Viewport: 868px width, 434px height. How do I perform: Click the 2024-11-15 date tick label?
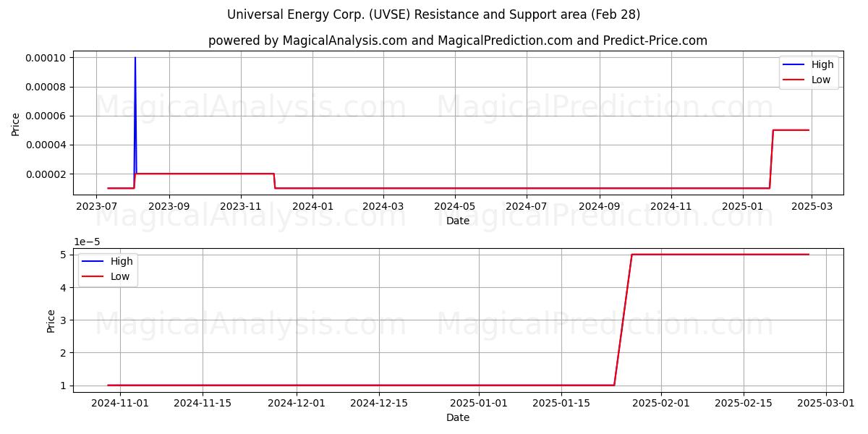pyautogui.click(x=203, y=403)
